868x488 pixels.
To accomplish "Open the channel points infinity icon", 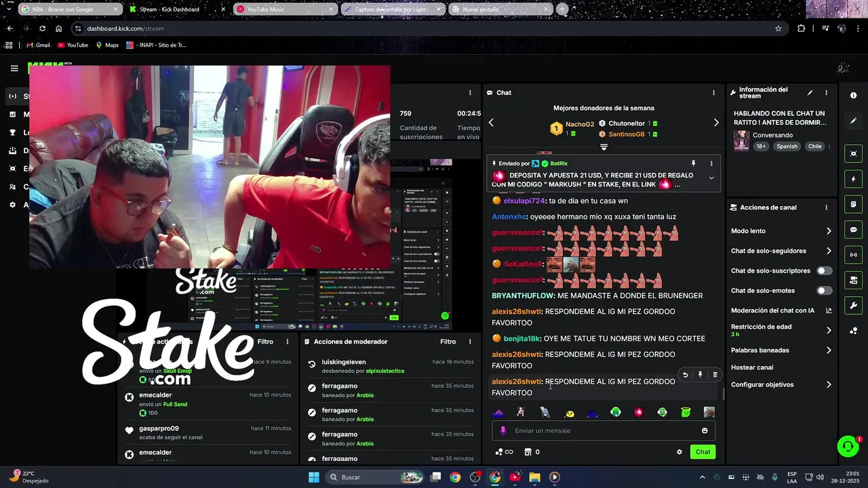I will coord(504,452).
